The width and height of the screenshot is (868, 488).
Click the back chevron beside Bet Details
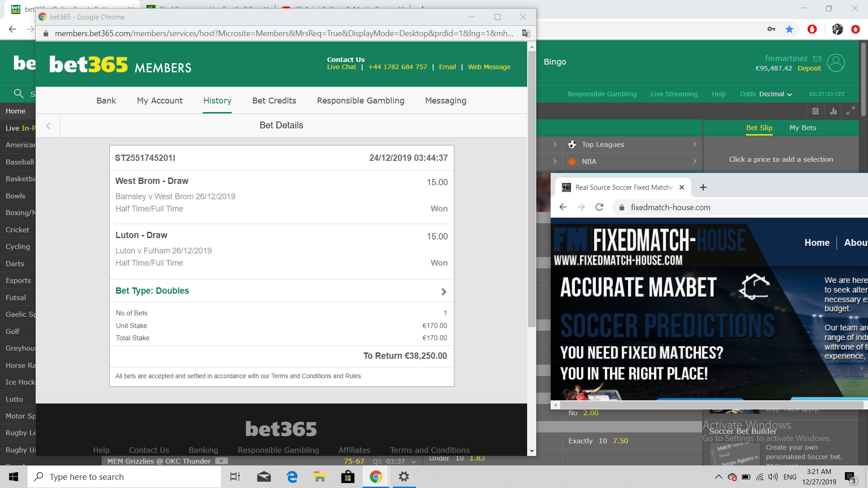(48, 126)
